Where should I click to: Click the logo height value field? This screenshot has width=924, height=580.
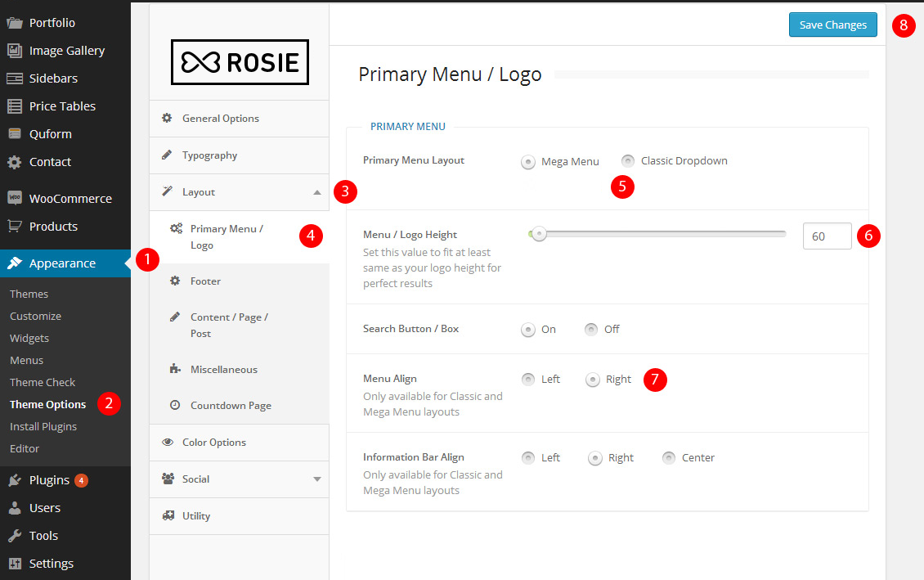827,236
